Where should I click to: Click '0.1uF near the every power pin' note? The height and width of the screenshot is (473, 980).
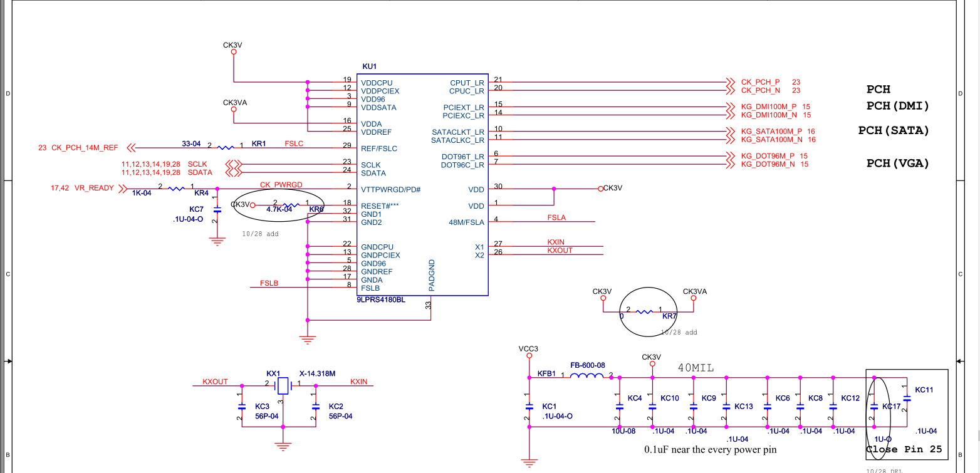tap(711, 449)
